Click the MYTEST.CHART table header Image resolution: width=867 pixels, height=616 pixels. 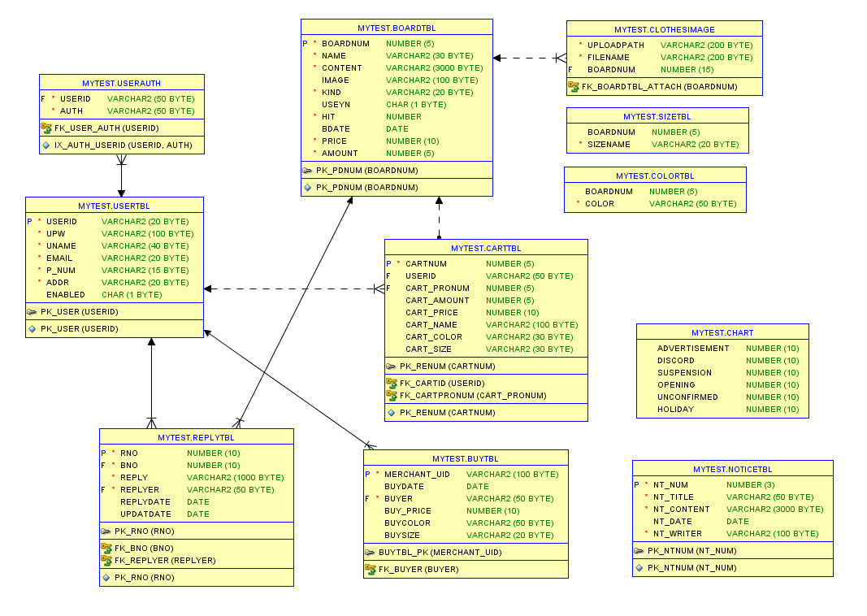pyautogui.click(x=722, y=332)
